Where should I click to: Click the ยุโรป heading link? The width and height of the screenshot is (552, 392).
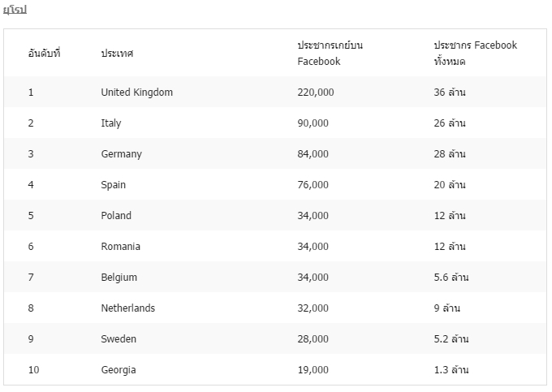coord(15,10)
